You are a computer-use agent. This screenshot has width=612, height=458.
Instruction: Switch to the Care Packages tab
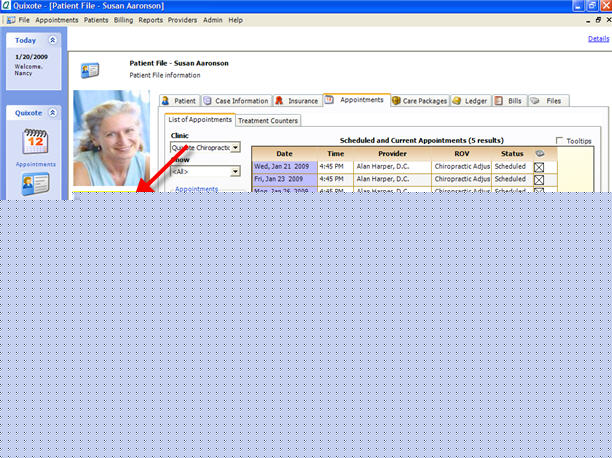(420, 101)
